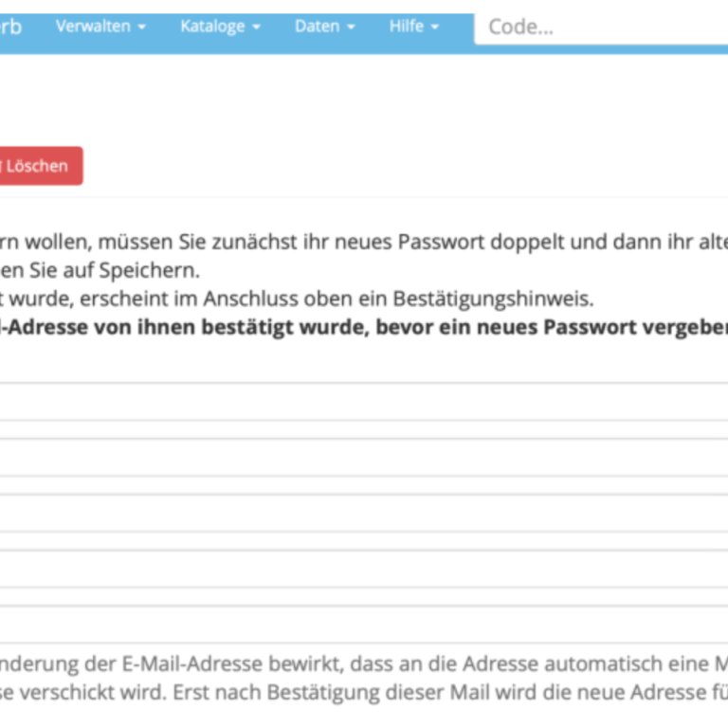Focus the third empty form field
Image resolution: width=728 pixels, height=728 pixels.
pos(364,513)
